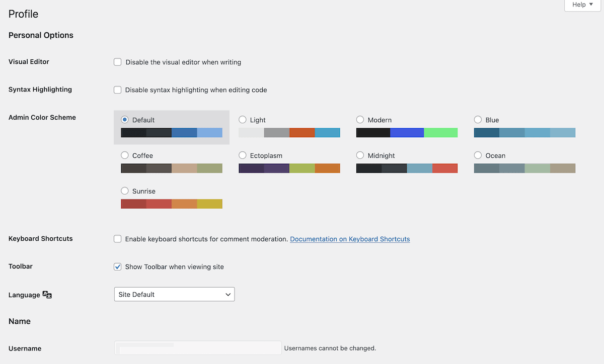Click the translation icon next to Language
604x364 pixels.
[47, 295]
